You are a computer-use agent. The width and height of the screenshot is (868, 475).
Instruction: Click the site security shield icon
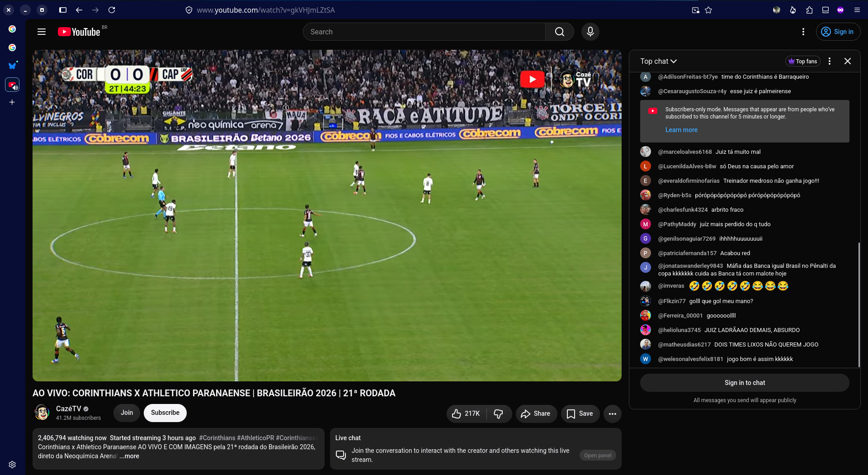(189, 10)
